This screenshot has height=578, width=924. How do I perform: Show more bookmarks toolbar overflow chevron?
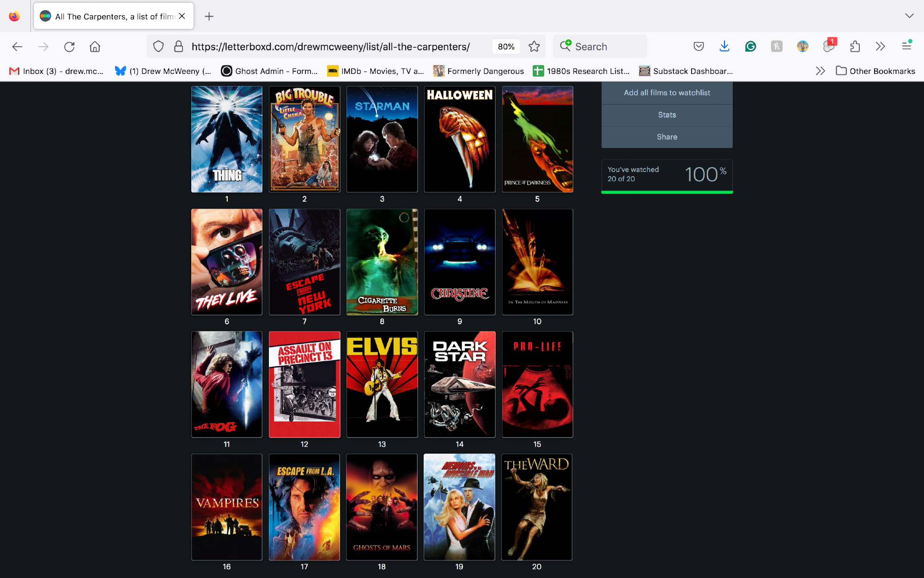click(820, 71)
